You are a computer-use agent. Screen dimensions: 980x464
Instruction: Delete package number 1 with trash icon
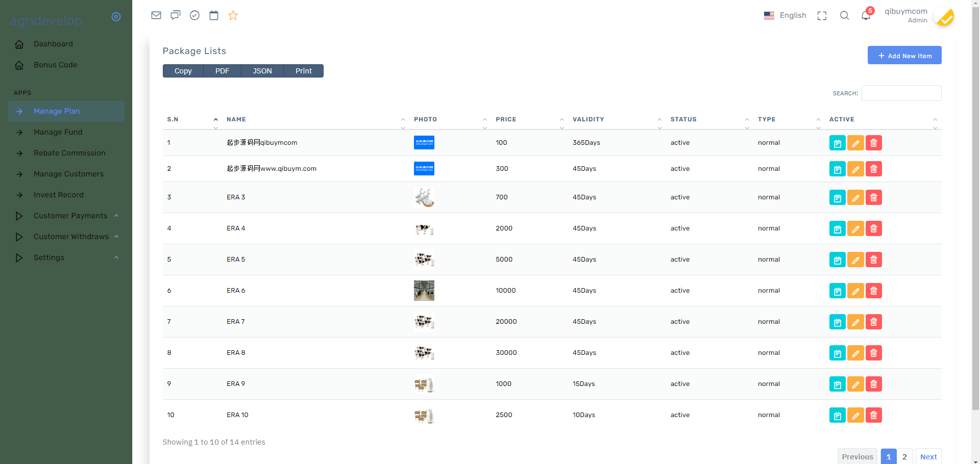click(x=874, y=143)
